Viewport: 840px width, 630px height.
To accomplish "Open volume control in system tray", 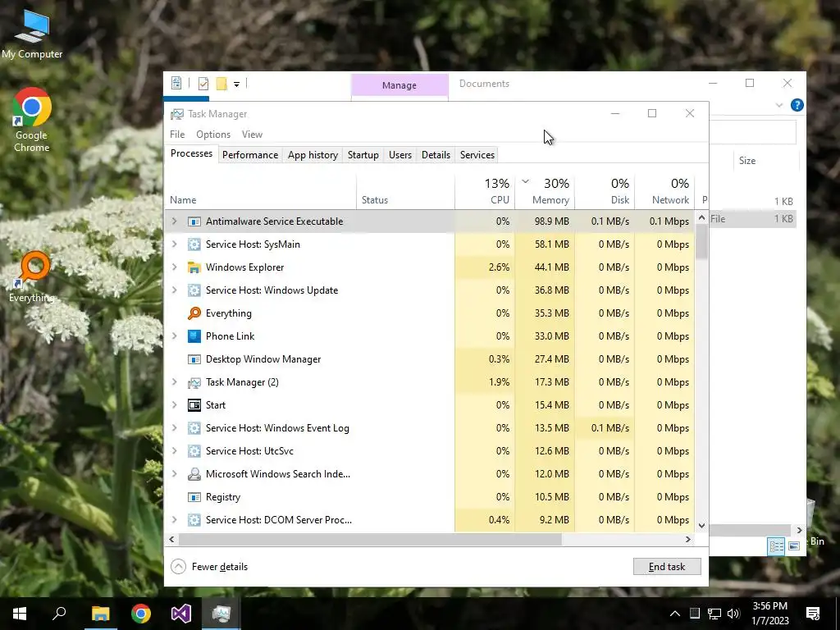I will [733, 614].
